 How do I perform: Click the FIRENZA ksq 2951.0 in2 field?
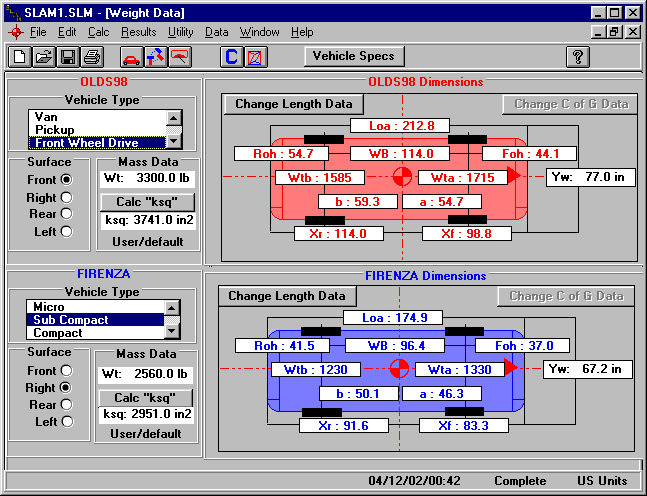click(x=146, y=414)
